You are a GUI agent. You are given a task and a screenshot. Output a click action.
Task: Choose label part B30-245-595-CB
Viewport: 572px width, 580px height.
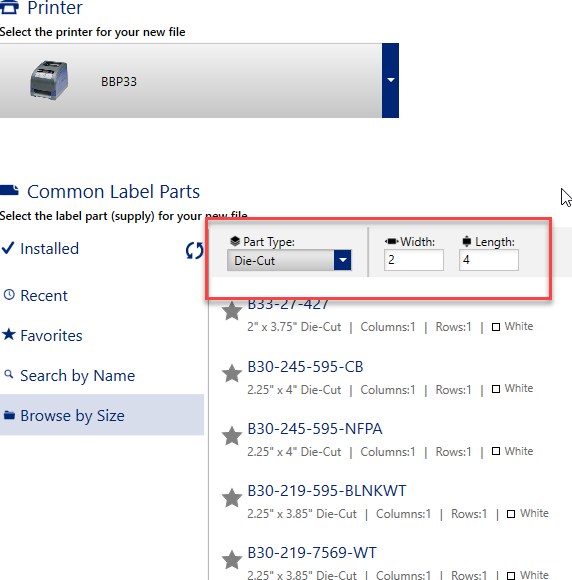[x=305, y=367]
